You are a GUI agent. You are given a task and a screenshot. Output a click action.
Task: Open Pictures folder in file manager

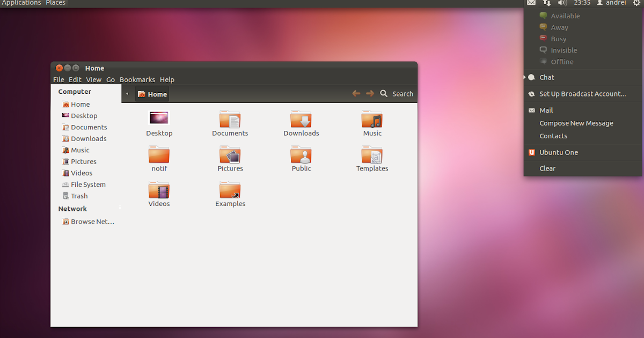click(x=230, y=158)
